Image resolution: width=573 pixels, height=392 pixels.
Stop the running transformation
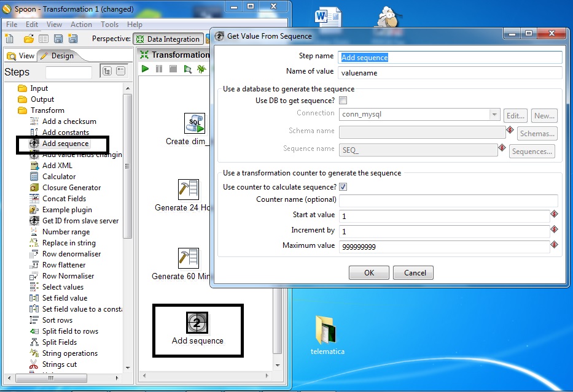173,69
